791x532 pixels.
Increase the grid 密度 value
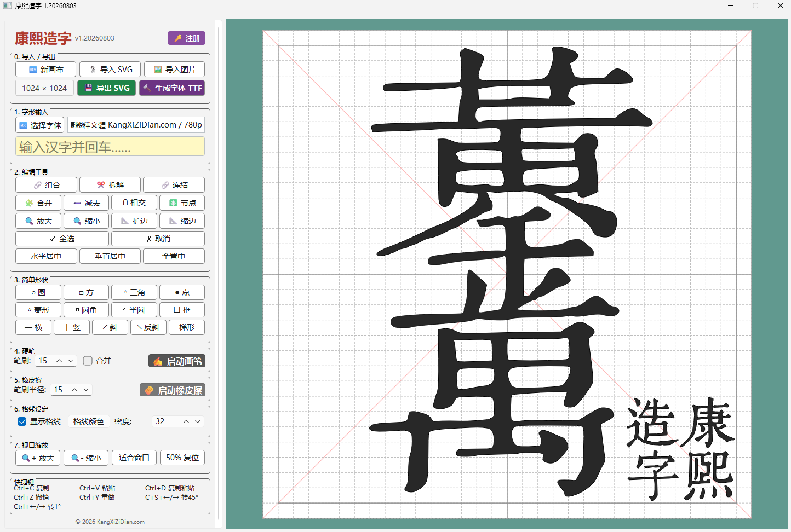point(186,421)
